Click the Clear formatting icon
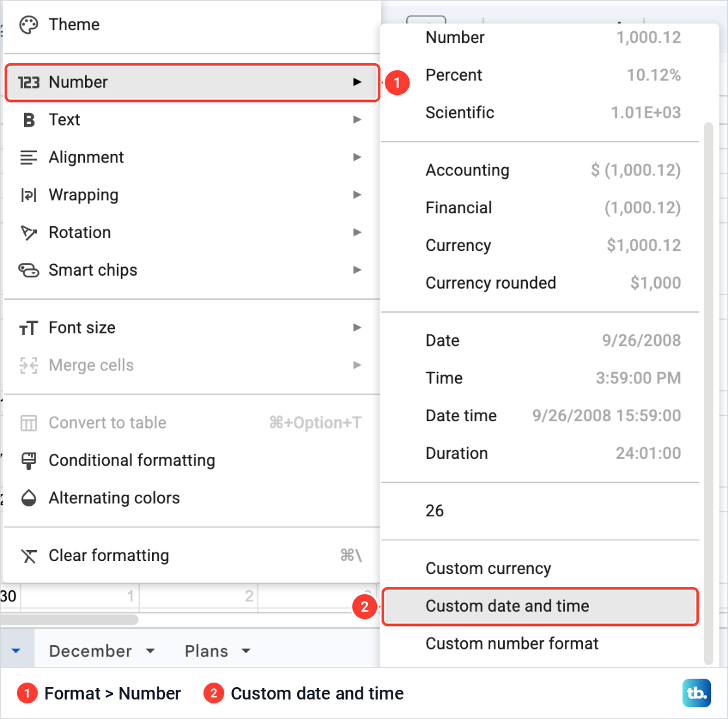Image resolution: width=728 pixels, height=719 pixels. pos(29,556)
